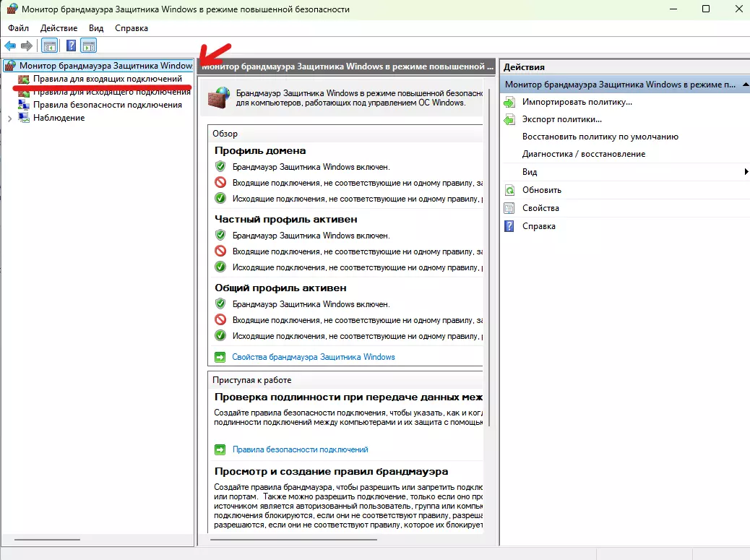Click Экспорт политики action
Screen dimensions: 750x560
coord(562,119)
